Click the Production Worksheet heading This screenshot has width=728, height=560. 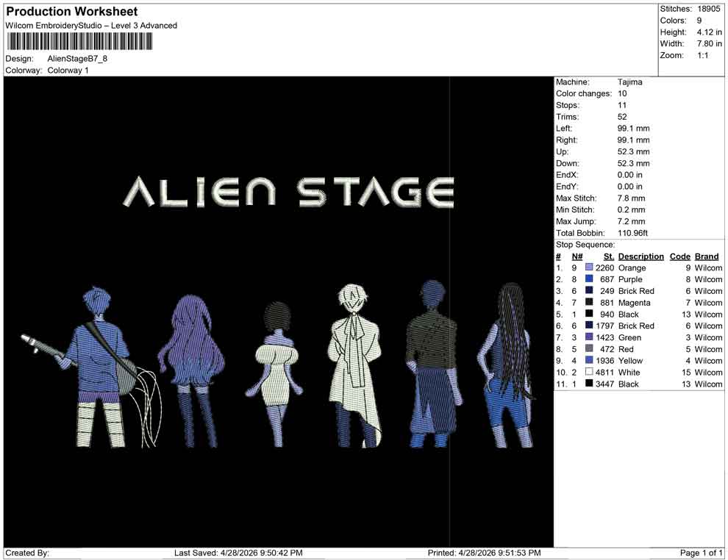(72, 11)
